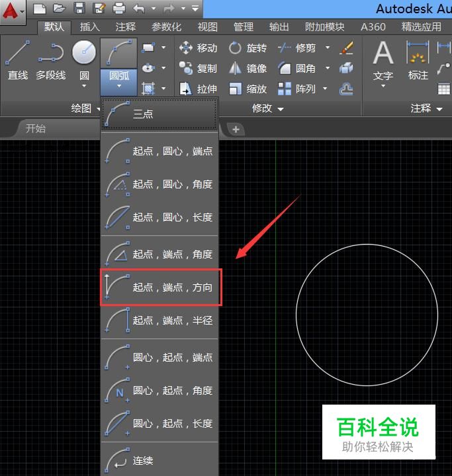Image resolution: width=452 pixels, height=476 pixels.
Task: Click the 标注 dimension tool
Action: point(418,61)
